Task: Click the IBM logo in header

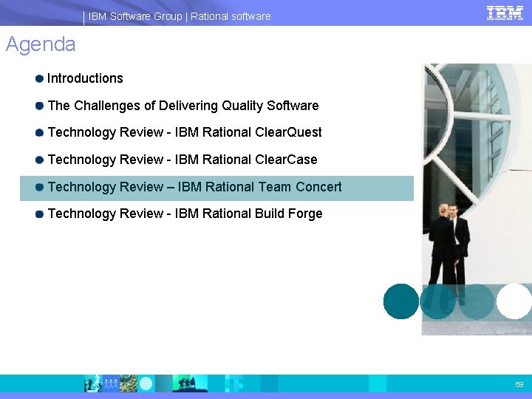Action: (x=505, y=13)
